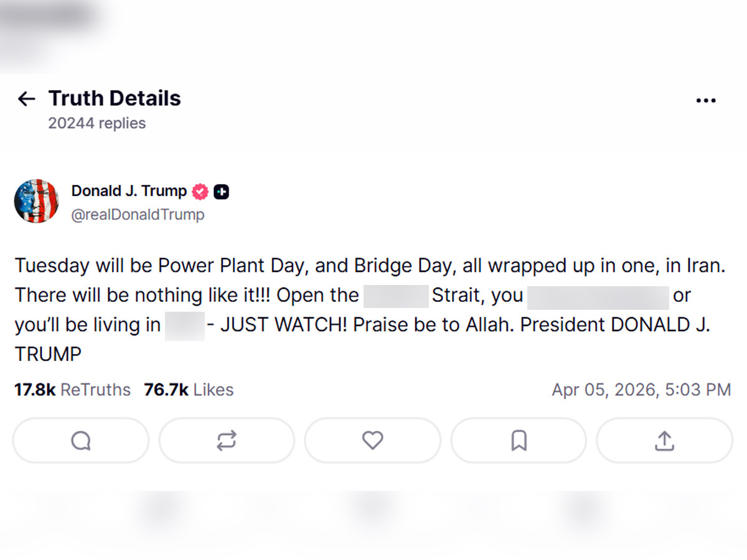The width and height of the screenshot is (747, 560).
Task: ReTruth this post with the arrows icon
Action: [227, 441]
